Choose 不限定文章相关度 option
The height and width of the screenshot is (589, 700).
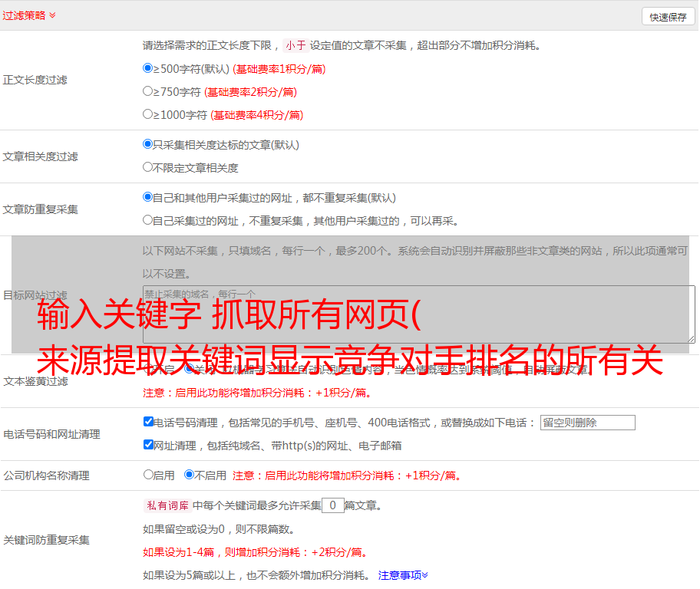pos(148,167)
